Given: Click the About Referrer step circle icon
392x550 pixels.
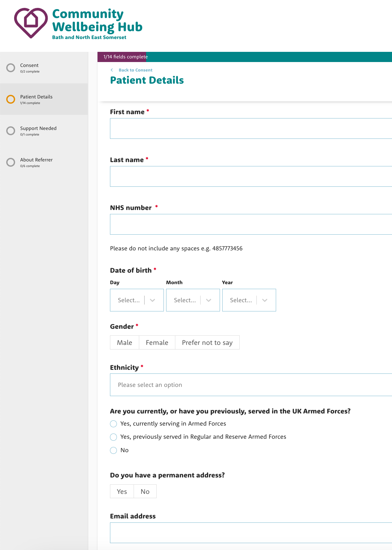Looking at the screenshot, I should click(11, 162).
